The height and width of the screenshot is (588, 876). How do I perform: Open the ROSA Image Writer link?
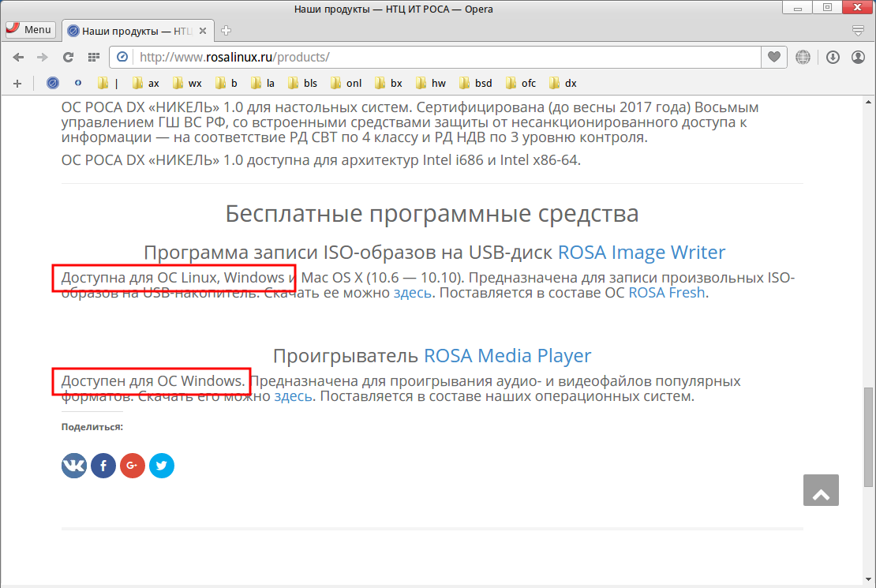coord(642,252)
